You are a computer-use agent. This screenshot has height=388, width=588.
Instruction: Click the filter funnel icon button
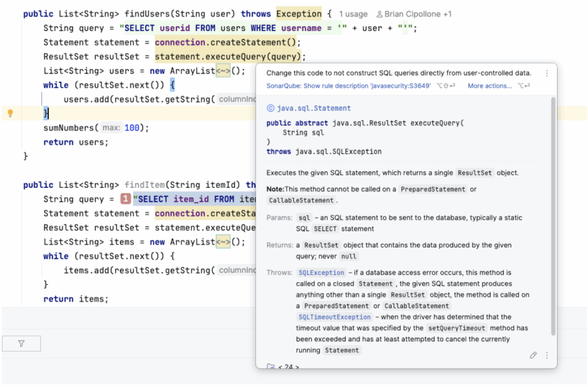click(21, 344)
